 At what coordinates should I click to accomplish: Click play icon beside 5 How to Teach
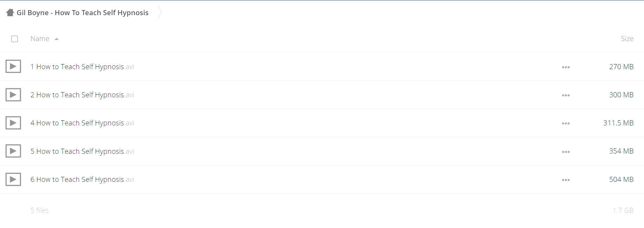point(13,151)
